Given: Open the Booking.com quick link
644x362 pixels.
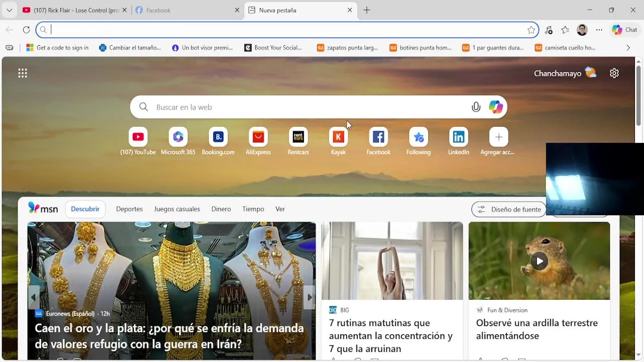Looking at the screenshot, I should pos(218,141).
